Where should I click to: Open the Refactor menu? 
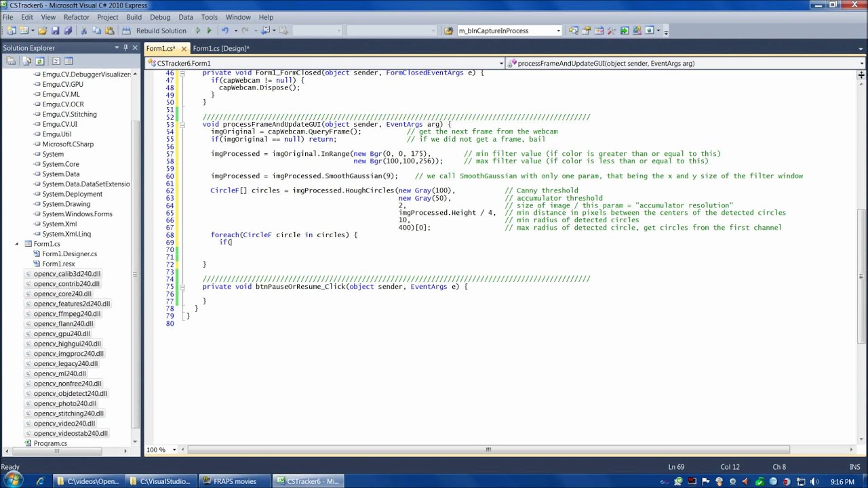point(76,17)
